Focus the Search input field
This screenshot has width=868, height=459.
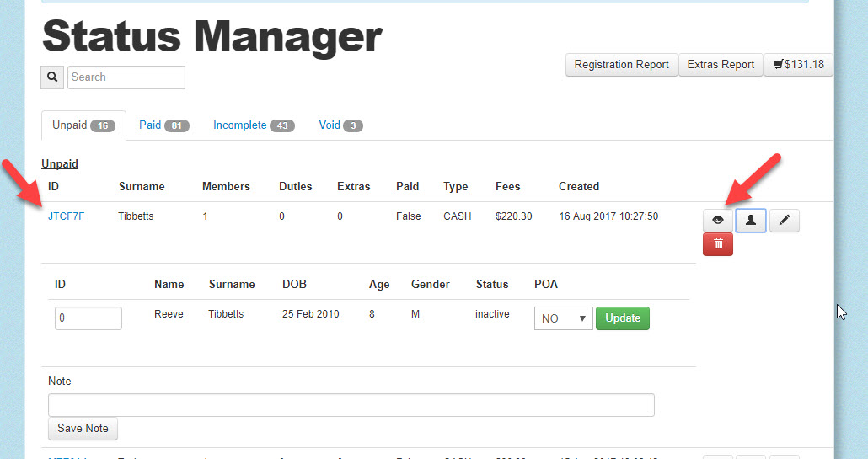tap(126, 77)
